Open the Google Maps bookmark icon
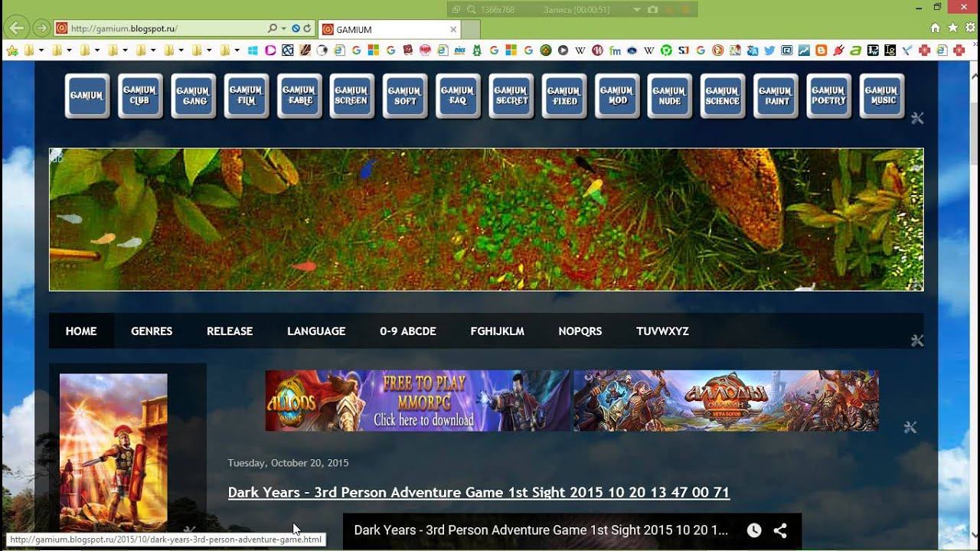980x551 pixels. click(x=735, y=51)
